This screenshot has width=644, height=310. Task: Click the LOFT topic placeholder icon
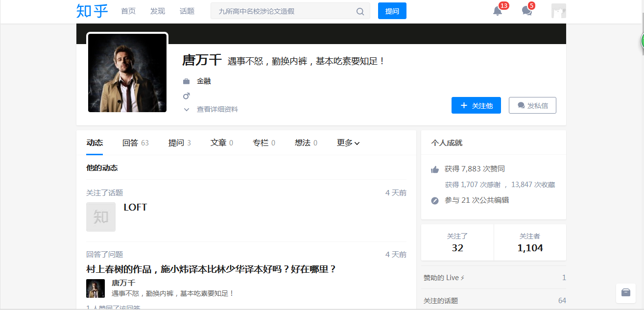(101, 217)
